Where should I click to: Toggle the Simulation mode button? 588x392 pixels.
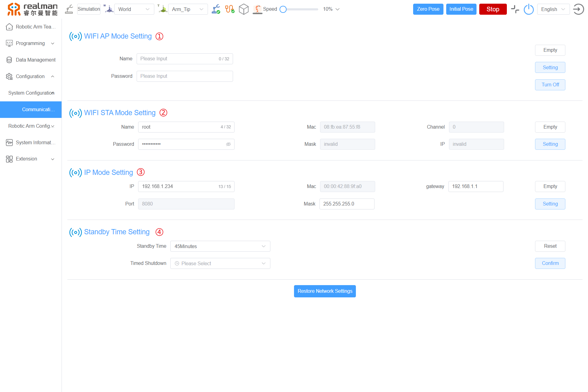[x=89, y=9]
